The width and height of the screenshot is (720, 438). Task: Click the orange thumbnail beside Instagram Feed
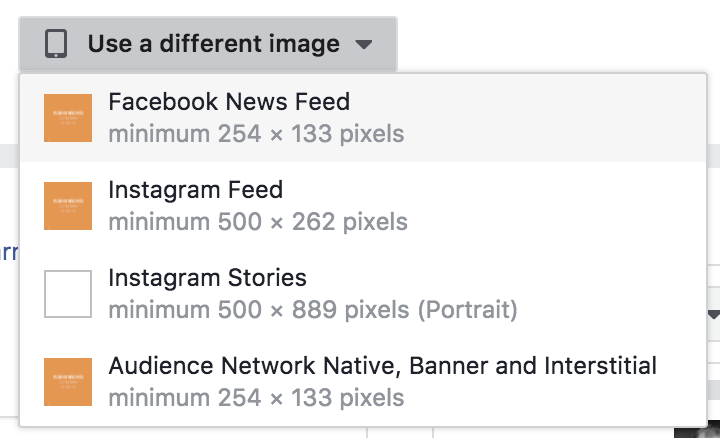(68, 206)
